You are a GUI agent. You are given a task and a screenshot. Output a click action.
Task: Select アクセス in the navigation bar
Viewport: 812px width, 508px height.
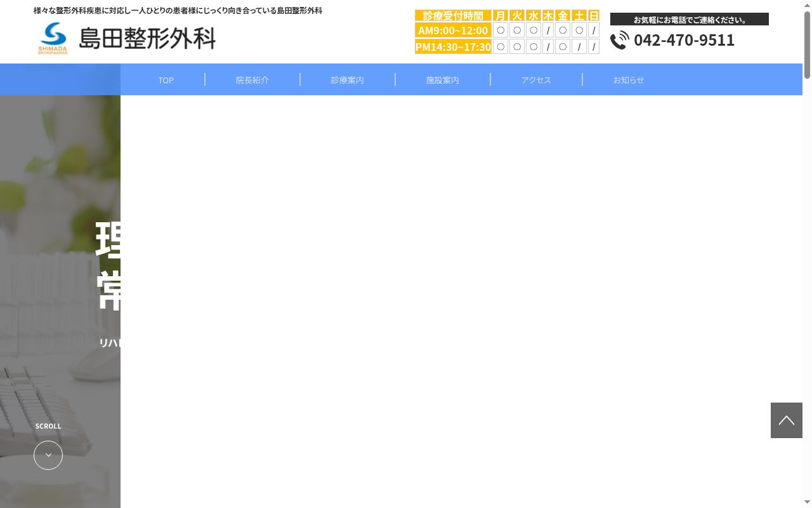536,80
